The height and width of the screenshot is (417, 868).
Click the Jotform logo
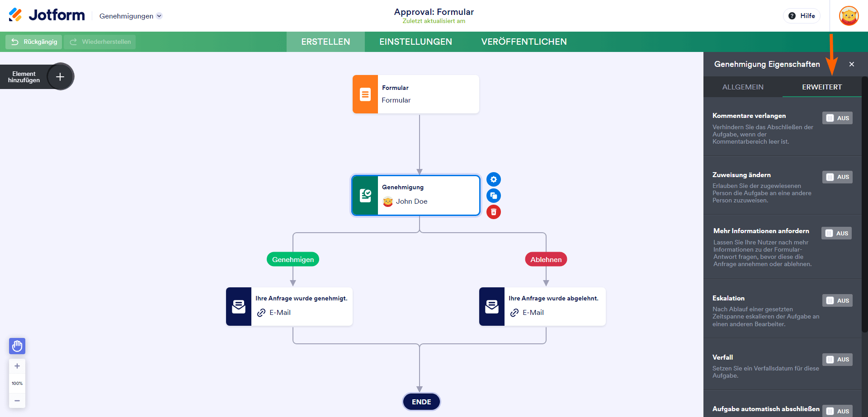pyautogui.click(x=47, y=15)
